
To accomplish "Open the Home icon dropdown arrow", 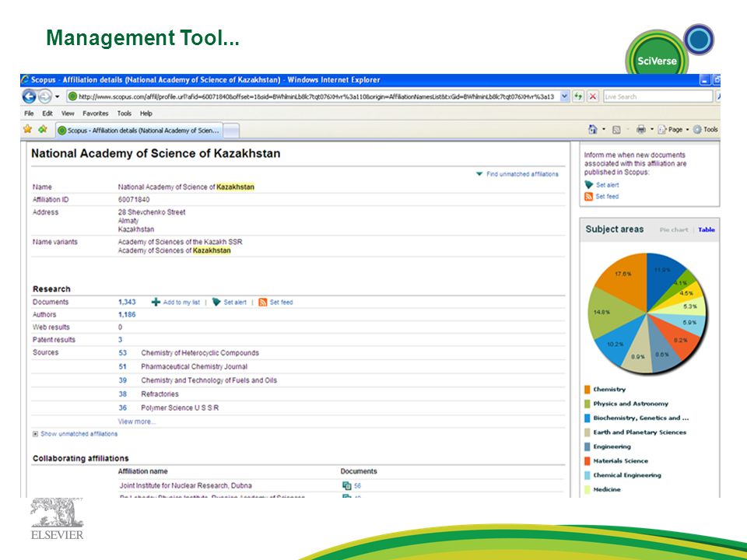I will click(604, 129).
